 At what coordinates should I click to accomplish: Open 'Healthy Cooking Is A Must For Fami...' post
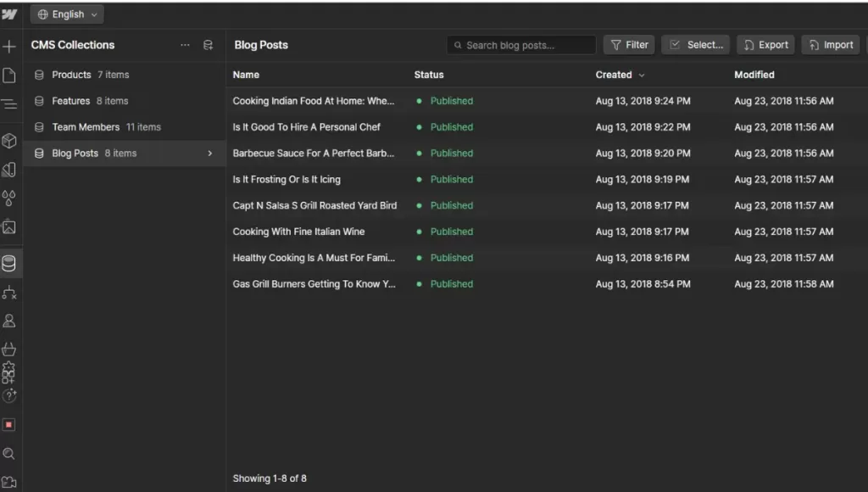pyautogui.click(x=314, y=258)
